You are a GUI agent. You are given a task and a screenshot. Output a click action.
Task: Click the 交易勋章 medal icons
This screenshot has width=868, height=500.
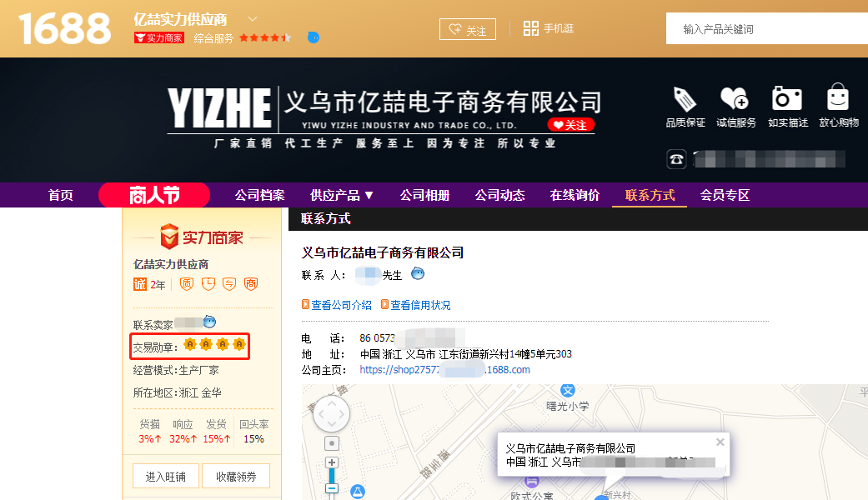point(214,344)
